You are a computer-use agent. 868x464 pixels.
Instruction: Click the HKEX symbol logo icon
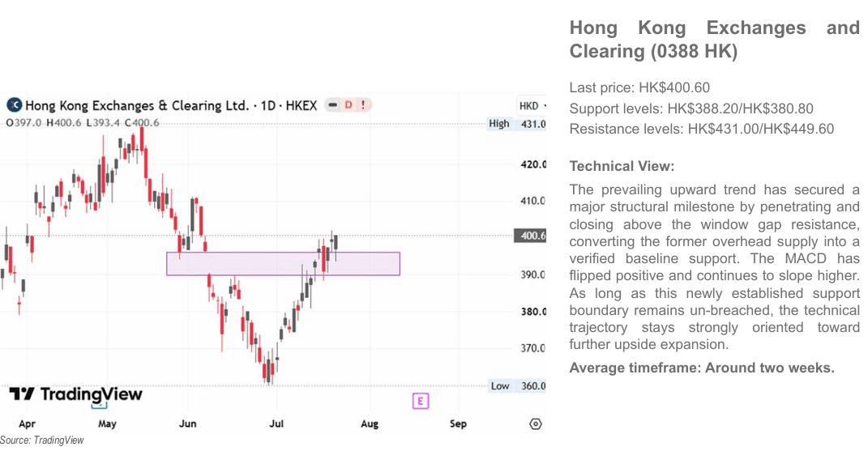click(14, 105)
